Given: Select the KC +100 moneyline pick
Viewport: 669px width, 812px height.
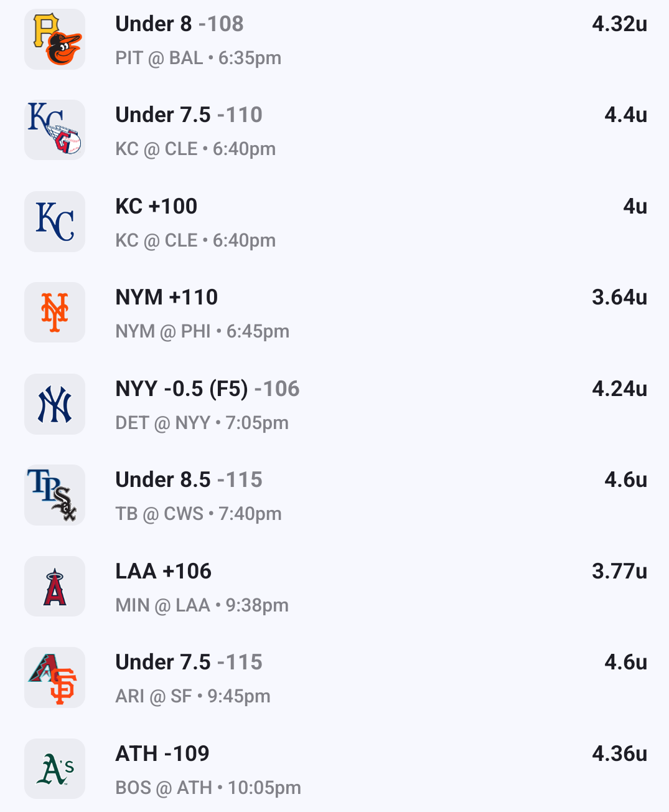Looking at the screenshot, I should point(156,206).
